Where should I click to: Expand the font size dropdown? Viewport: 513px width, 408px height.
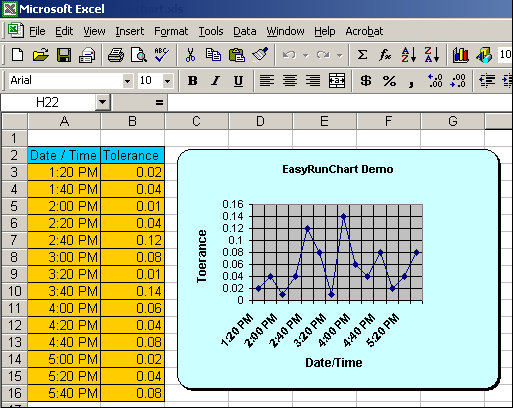tap(168, 81)
